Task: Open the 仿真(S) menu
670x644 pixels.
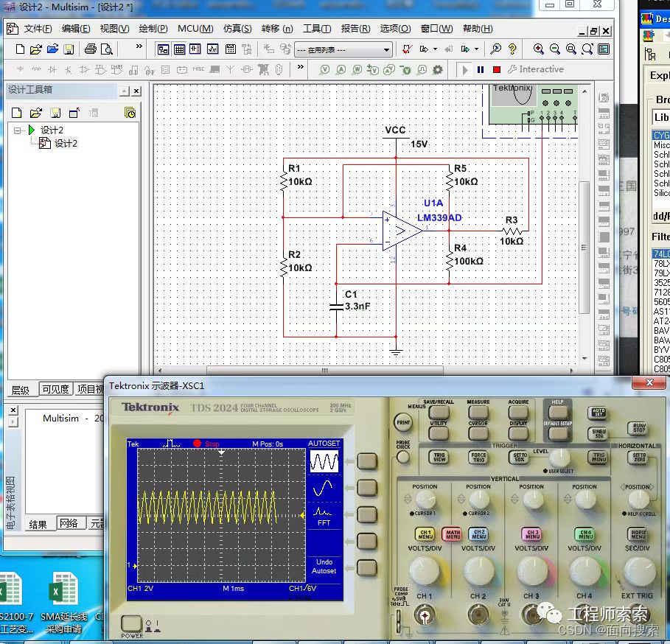Action: point(237,29)
